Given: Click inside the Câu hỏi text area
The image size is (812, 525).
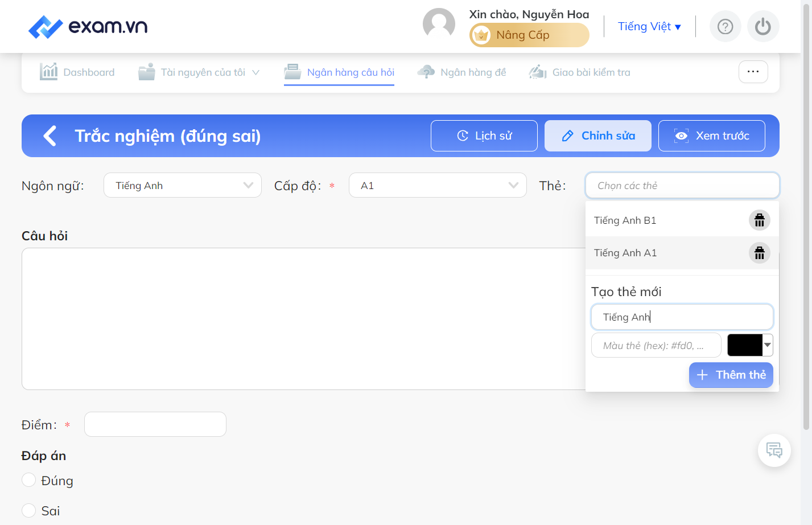Looking at the screenshot, I should coord(303,319).
